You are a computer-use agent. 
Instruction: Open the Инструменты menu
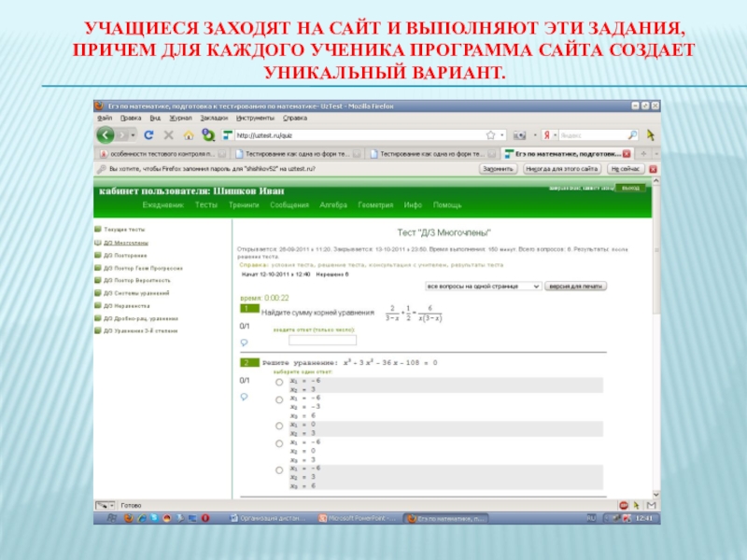pos(255,119)
